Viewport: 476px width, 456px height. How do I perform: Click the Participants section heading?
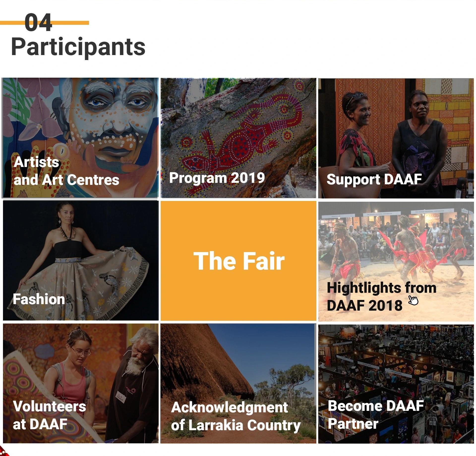point(78,47)
